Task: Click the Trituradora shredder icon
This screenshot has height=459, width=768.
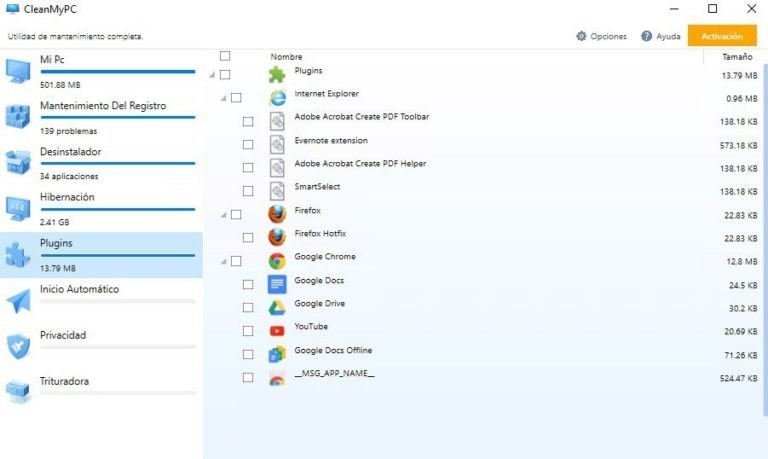Action: pos(18,392)
